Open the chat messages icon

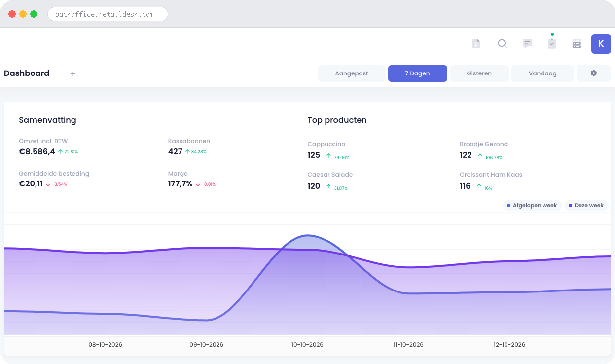coord(527,44)
